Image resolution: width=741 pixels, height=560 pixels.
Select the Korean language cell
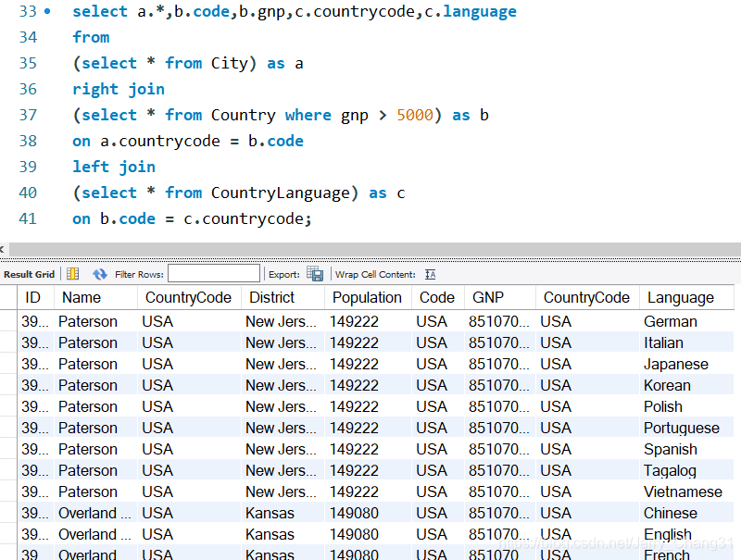coord(686,385)
